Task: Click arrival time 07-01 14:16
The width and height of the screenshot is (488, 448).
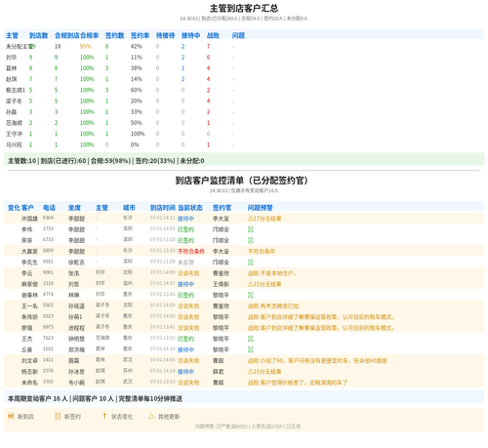Action: pyautogui.click(x=163, y=348)
